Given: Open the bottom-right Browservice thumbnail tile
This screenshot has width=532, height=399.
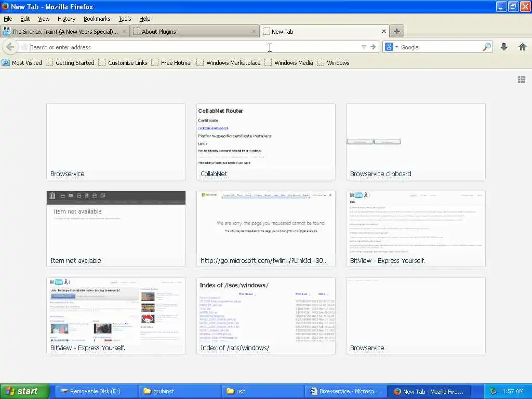Looking at the screenshot, I should (416, 316).
